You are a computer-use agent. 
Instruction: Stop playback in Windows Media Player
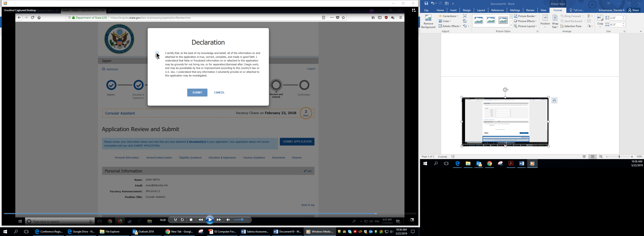point(191,220)
